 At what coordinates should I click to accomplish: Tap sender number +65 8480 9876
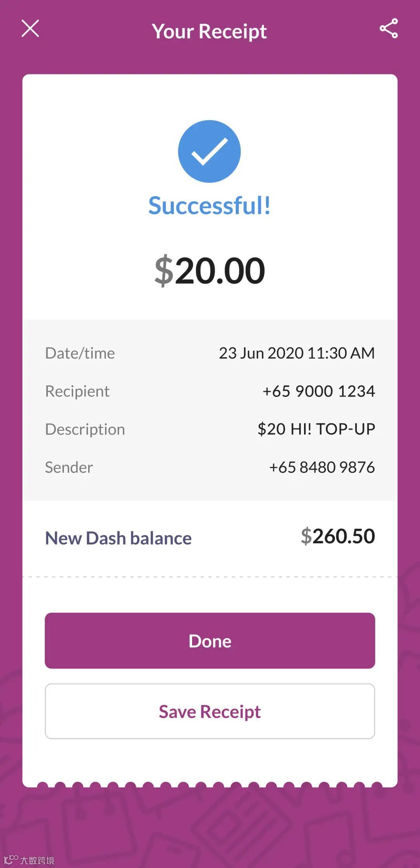[x=322, y=467]
